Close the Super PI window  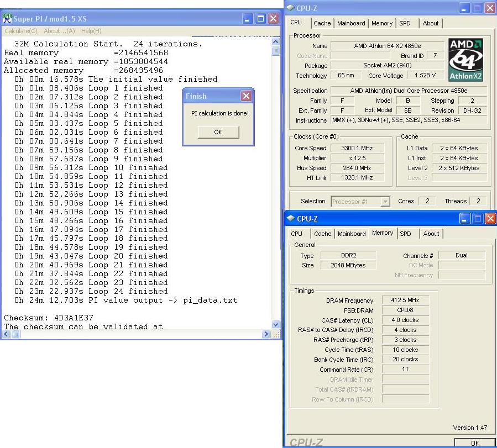(273, 18)
